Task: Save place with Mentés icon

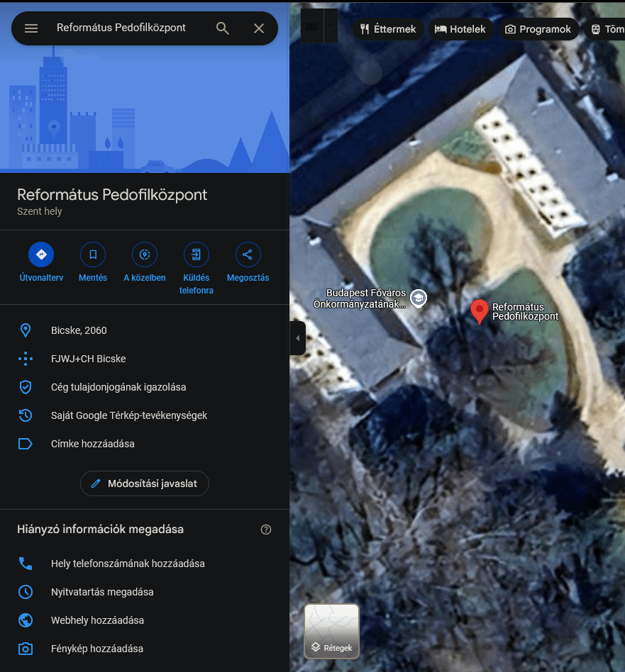Action: pyautogui.click(x=93, y=254)
